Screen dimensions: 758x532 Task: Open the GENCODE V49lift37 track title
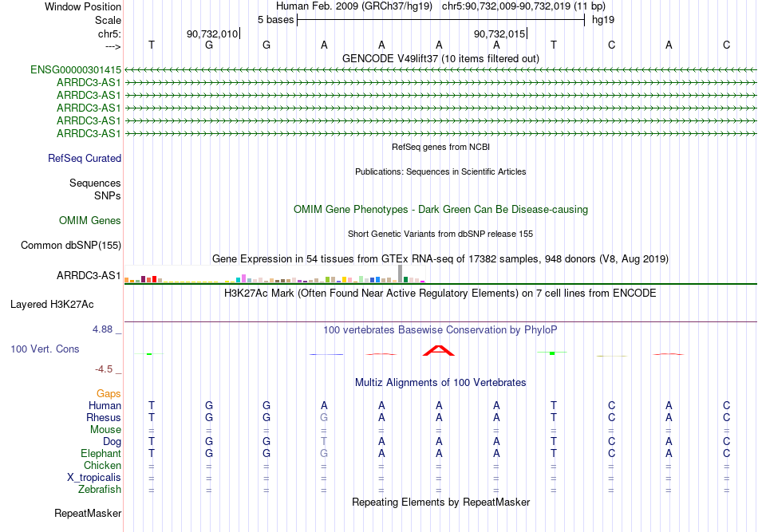click(x=440, y=58)
